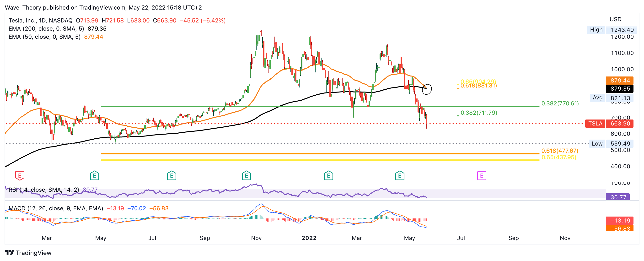Click the red earnings E marker

tap(20, 175)
